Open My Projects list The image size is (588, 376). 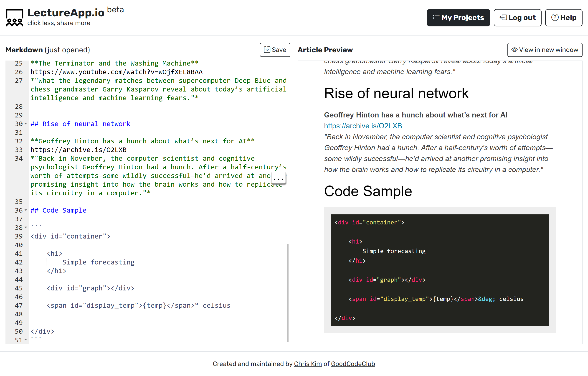coord(458,18)
